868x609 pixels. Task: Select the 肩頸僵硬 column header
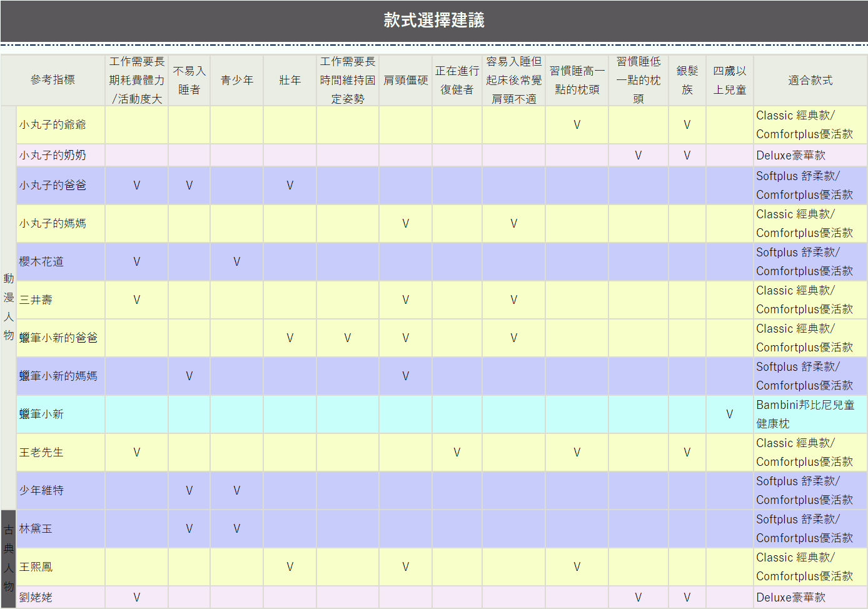click(x=405, y=80)
